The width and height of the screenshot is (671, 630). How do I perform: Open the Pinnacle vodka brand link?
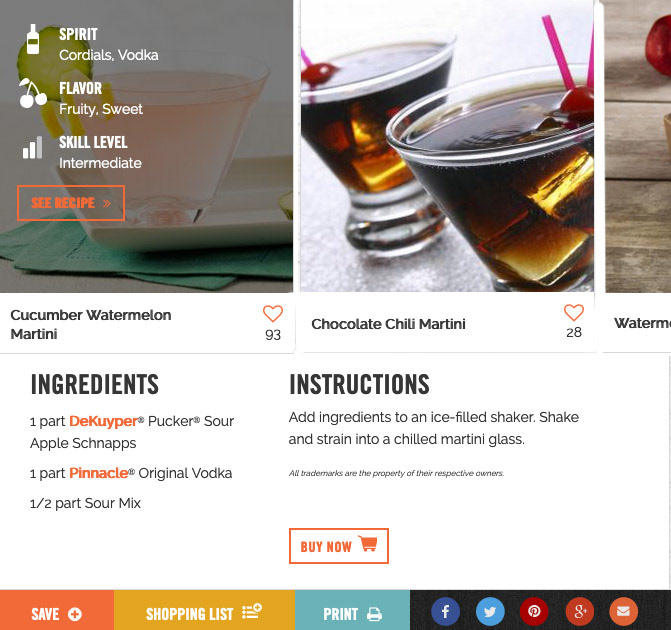pyautogui.click(x=98, y=473)
